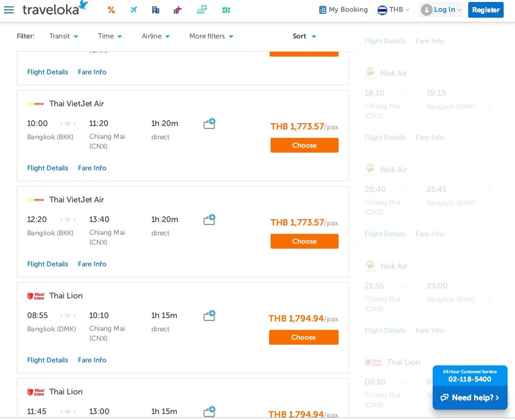The width and height of the screenshot is (515, 420).
Task: Open the hamburger main menu
Action: coord(9,9)
